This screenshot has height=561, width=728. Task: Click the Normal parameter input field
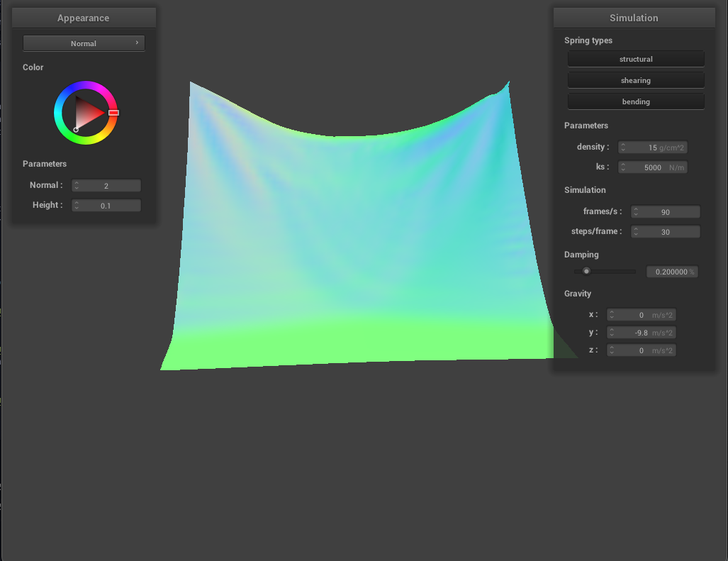pos(106,186)
